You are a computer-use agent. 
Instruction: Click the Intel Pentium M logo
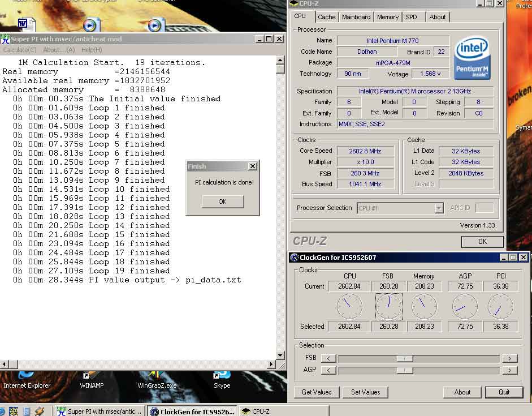click(472, 58)
